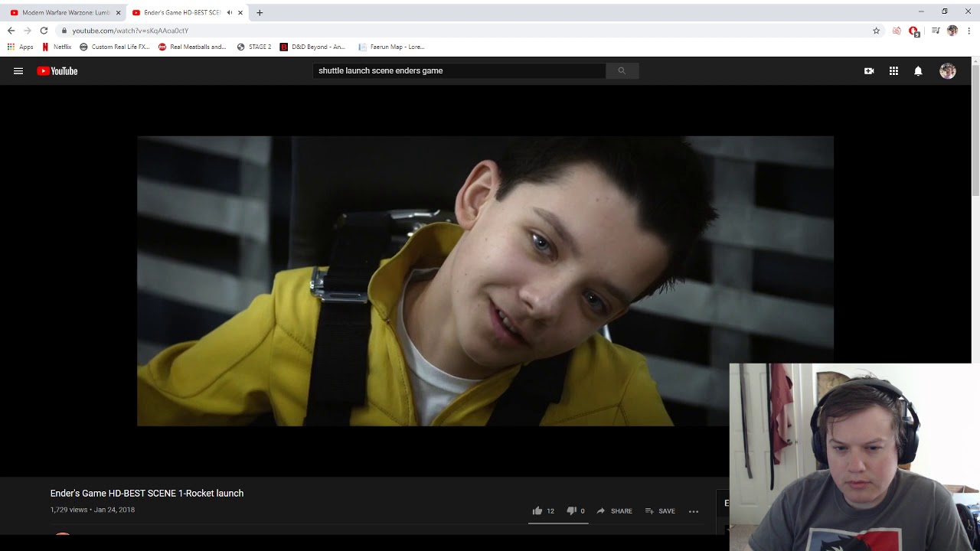Close the Modern Warfare Warzone tab

pyautogui.click(x=118, y=13)
